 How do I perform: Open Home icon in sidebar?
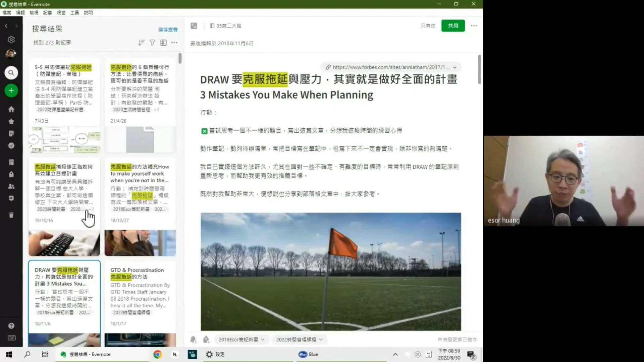11,109
